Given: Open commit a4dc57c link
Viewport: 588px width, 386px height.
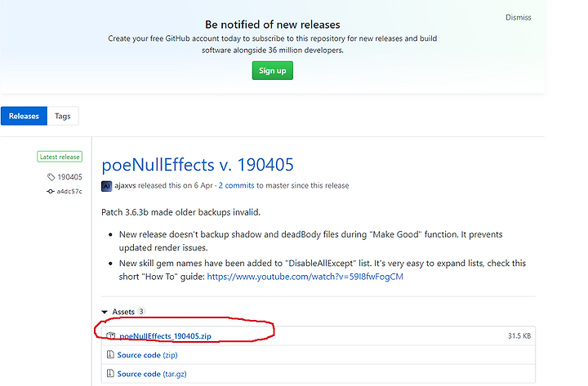Looking at the screenshot, I should (69, 191).
